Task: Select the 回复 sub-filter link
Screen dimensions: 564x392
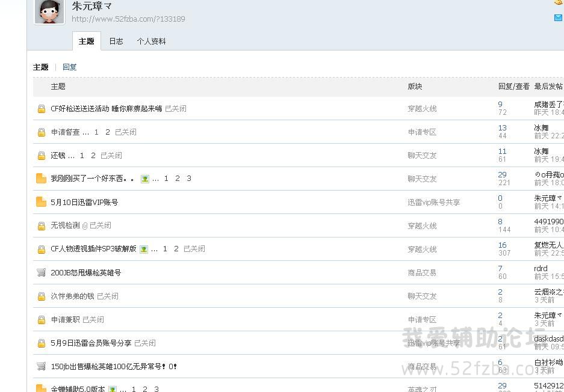Action: pos(69,67)
